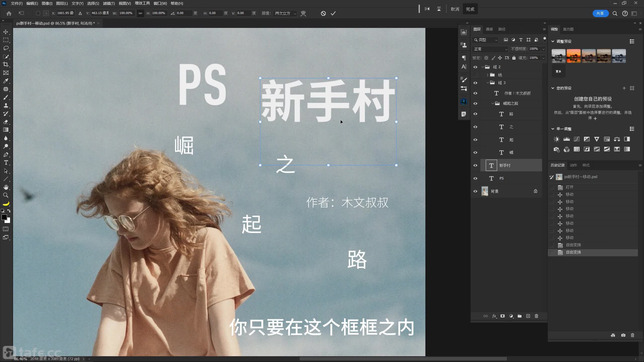Hide the 背景 layer visibility eye
The image size is (644, 362).
click(x=475, y=191)
